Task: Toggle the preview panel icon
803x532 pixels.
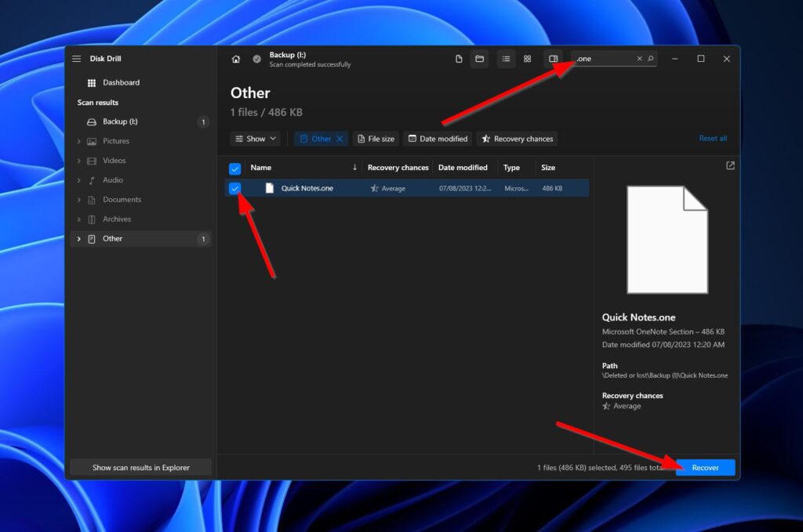Action: 553,59
